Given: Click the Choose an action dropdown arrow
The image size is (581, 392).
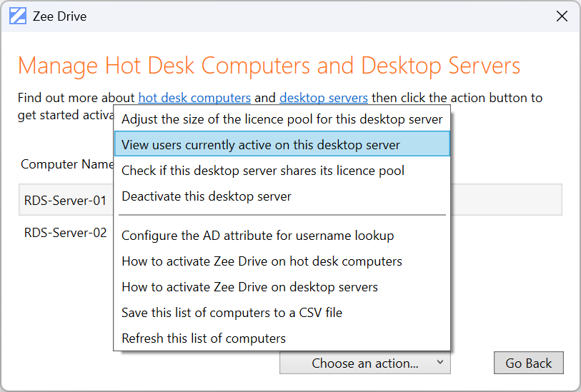Looking at the screenshot, I should tap(440, 363).
